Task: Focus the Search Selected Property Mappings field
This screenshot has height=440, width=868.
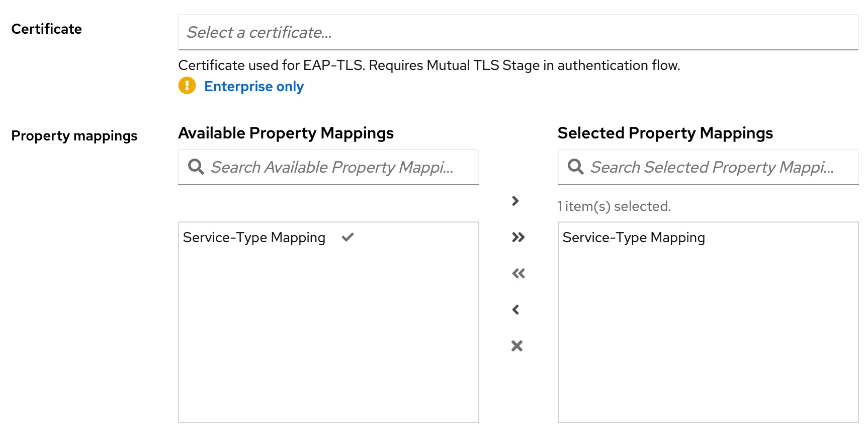Action: [x=717, y=167]
